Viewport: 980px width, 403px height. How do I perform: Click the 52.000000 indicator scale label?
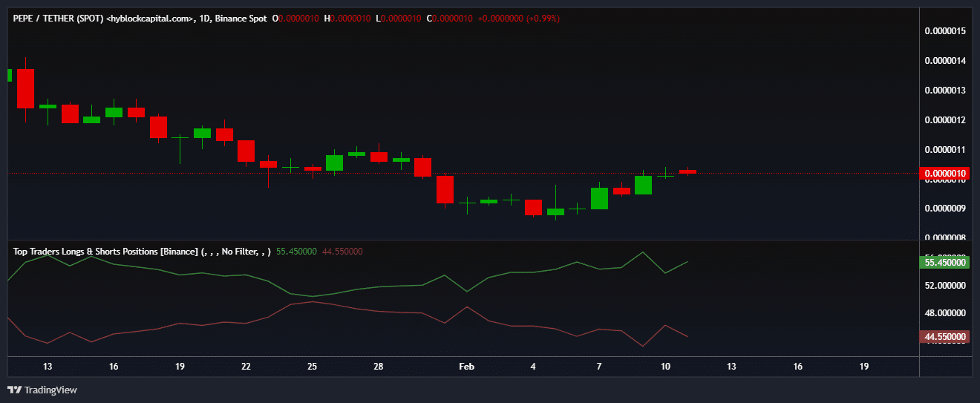944,286
